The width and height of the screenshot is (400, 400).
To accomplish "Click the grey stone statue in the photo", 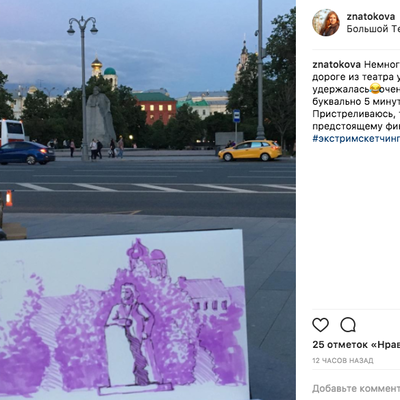I will coord(100,117).
